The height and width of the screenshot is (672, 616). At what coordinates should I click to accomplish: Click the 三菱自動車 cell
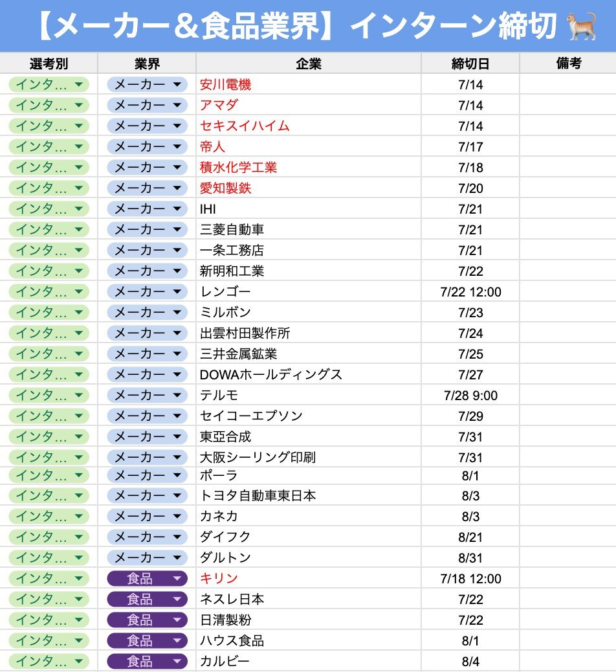point(309,229)
